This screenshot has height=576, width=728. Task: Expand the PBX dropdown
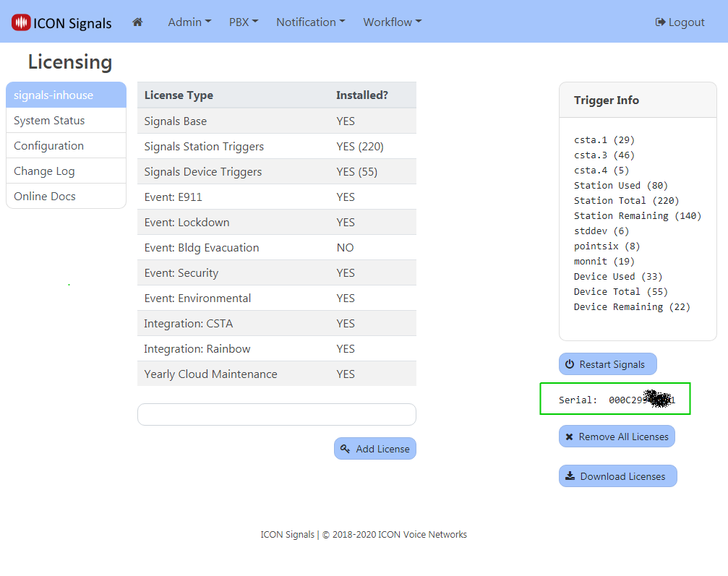pos(243,22)
